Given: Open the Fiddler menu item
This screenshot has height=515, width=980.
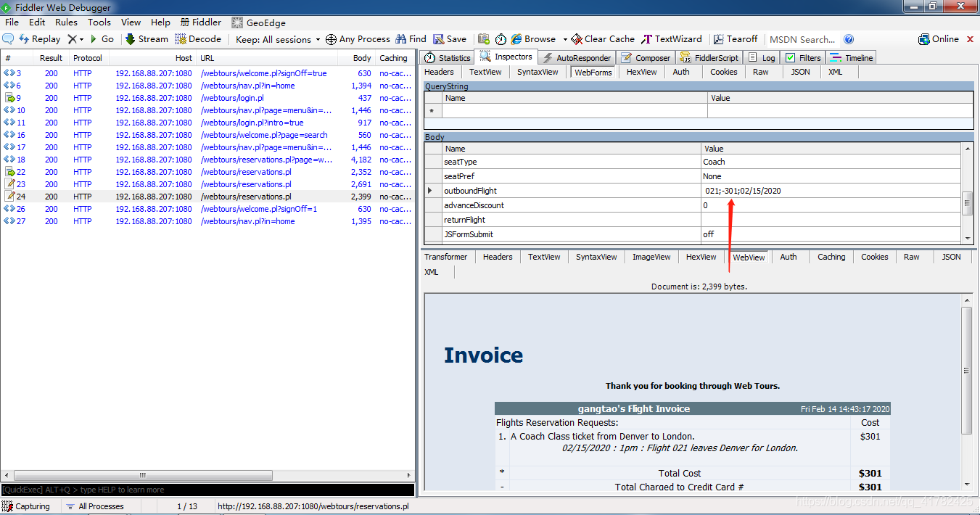Looking at the screenshot, I should point(200,22).
